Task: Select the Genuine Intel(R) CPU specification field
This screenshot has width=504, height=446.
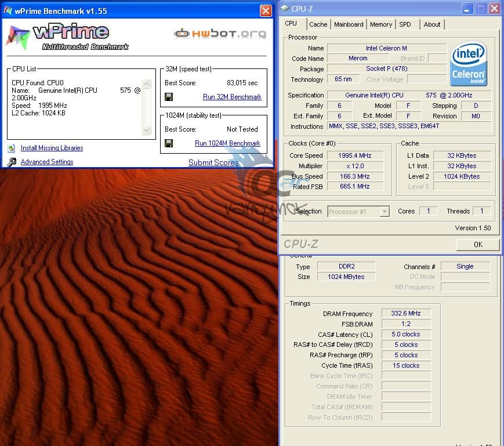Action: pyautogui.click(x=409, y=95)
